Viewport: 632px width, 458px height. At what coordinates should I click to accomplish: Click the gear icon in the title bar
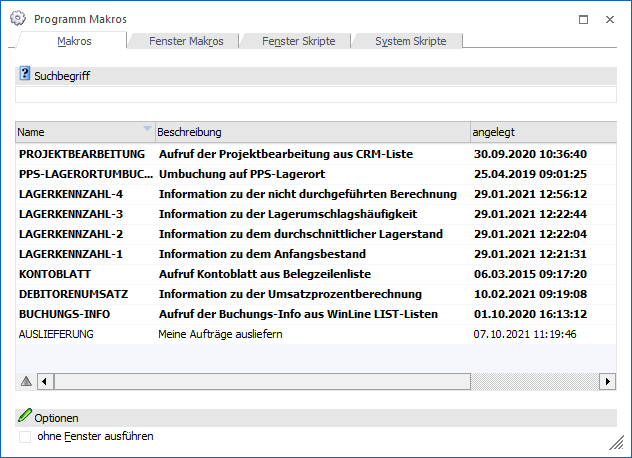point(17,18)
